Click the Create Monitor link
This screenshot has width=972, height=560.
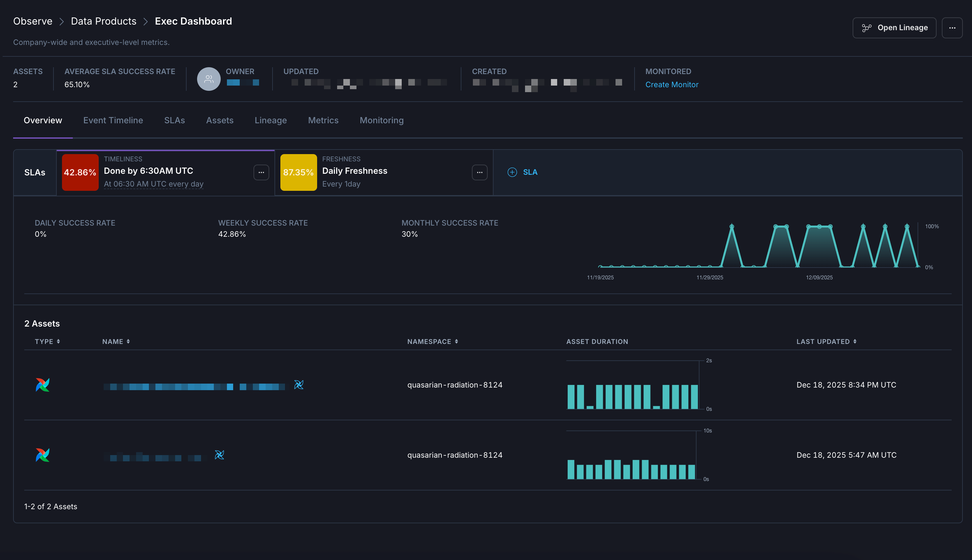click(672, 84)
